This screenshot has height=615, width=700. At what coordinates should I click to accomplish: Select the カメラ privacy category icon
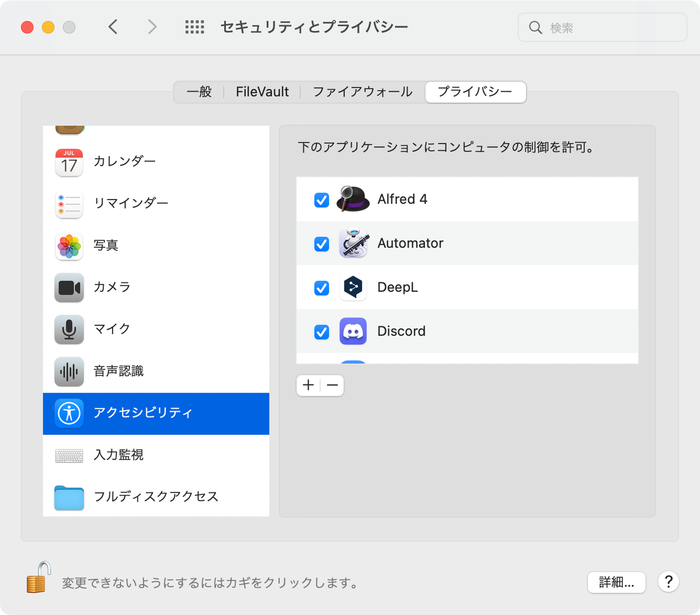[x=69, y=288]
